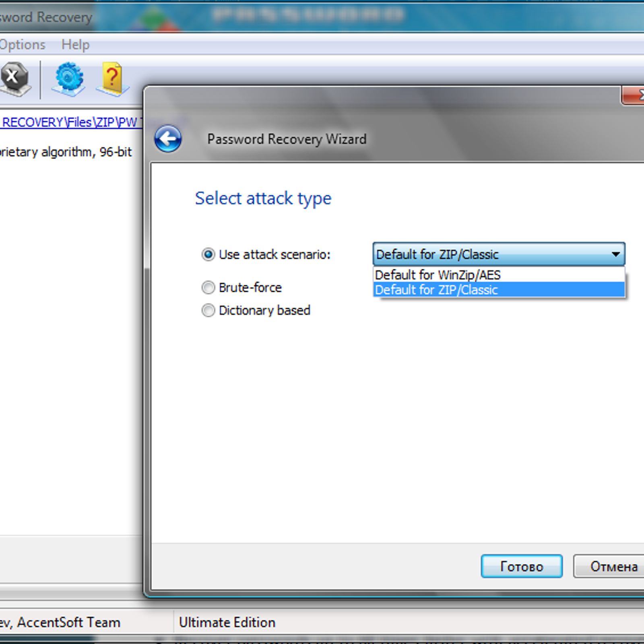The height and width of the screenshot is (644, 644).
Task: Go back using the blue arrow button
Action: (168, 139)
